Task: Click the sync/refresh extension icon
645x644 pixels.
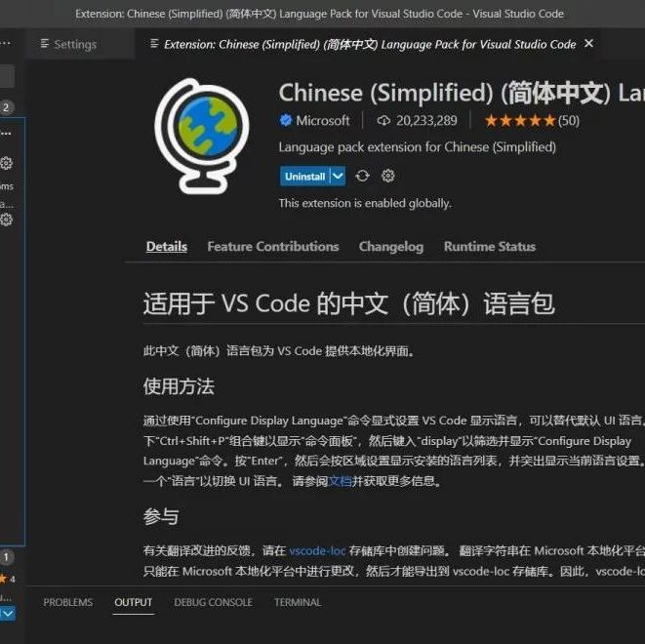Action: pos(362,176)
